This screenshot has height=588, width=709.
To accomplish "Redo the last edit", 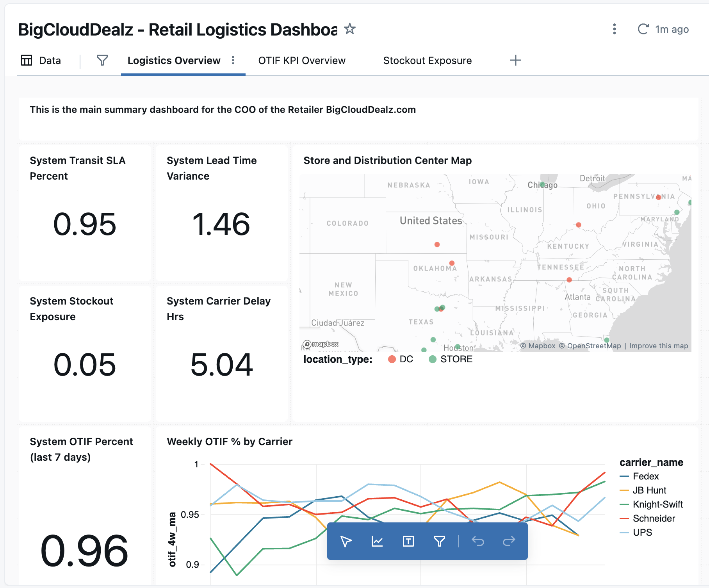I will pos(509,541).
